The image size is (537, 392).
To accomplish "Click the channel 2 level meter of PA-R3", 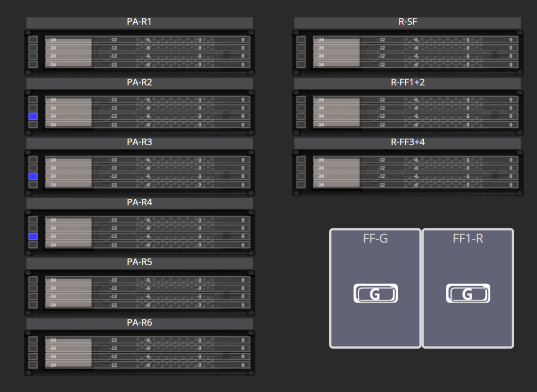I will coord(147,168).
